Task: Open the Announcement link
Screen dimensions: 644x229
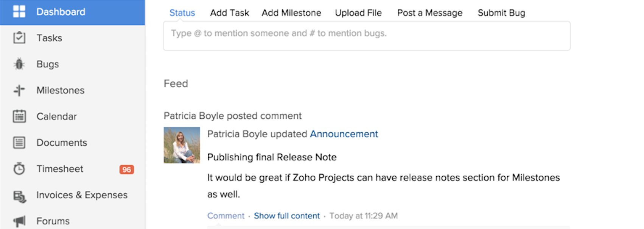Action: pyautogui.click(x=344, y=134)
